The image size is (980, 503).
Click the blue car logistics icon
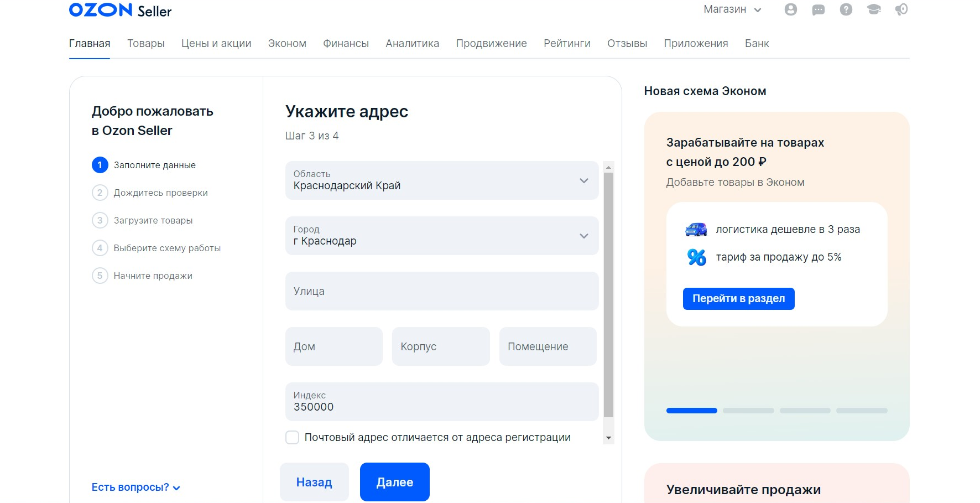click(696, 229)
